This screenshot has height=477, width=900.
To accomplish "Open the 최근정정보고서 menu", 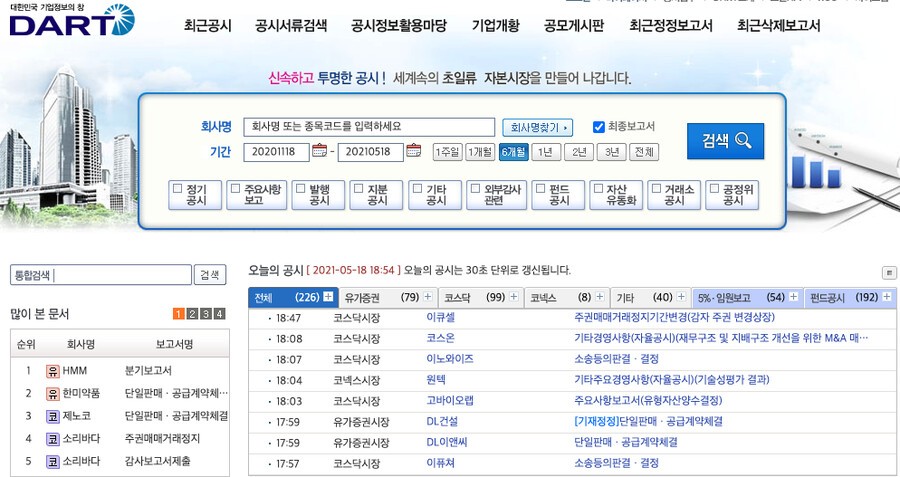I will (x=671, y=25).
